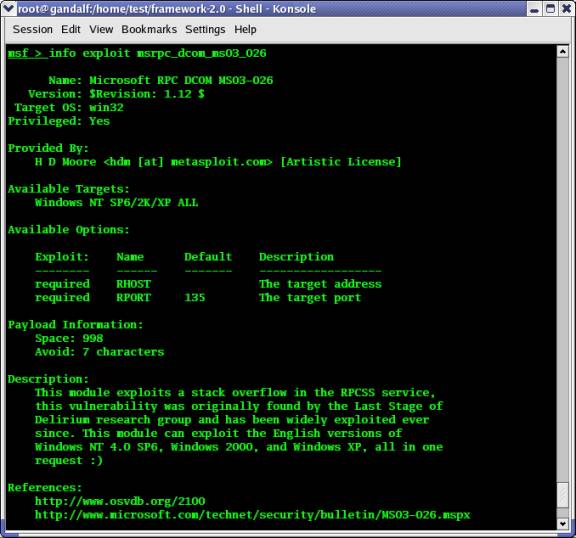Viewport: 576px width, 538px height.
Task: Click the 'References:' heading
Action: pos(45,488)
